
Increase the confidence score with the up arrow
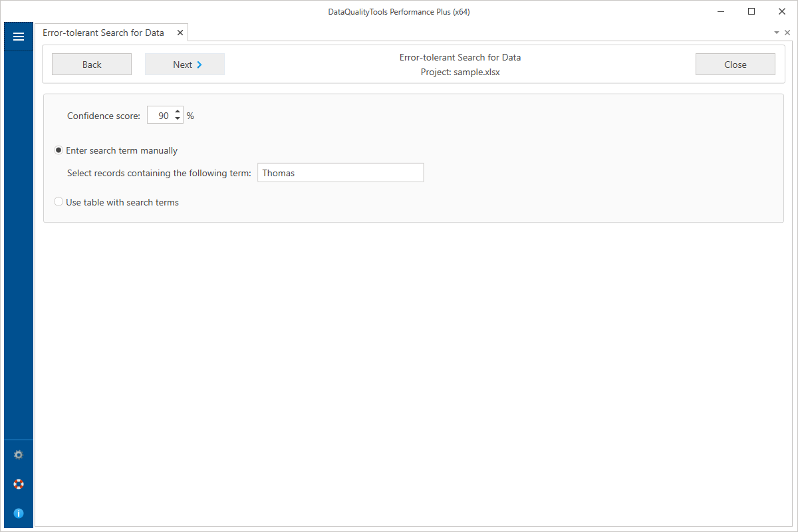coord(177,111)
